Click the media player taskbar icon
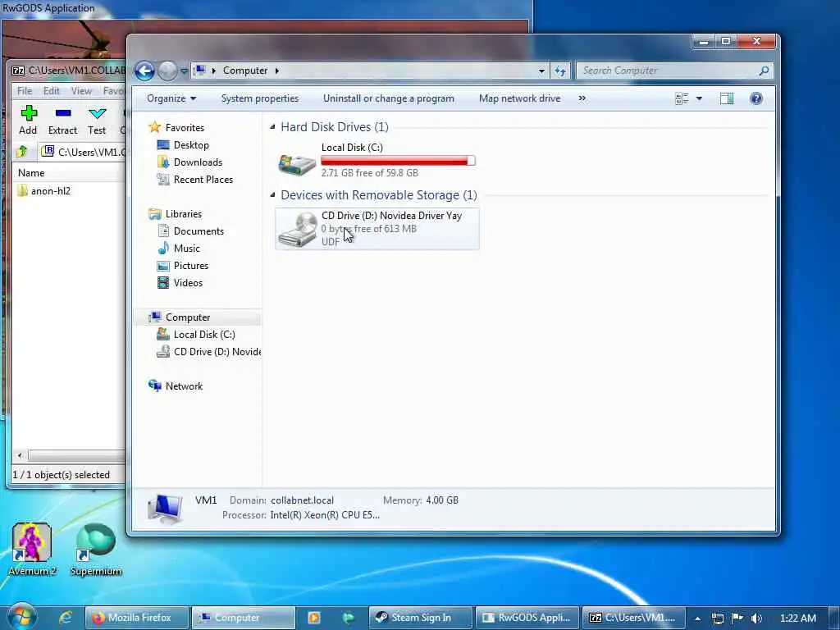The image size is (840, 630). point(314,618)
